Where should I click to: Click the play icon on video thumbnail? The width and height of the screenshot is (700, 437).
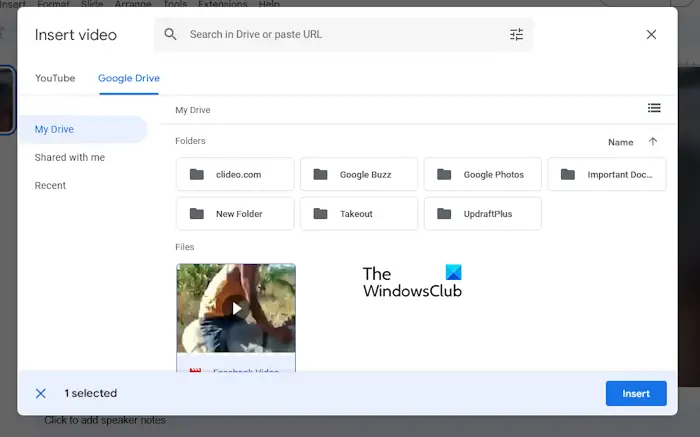(236, 308)
